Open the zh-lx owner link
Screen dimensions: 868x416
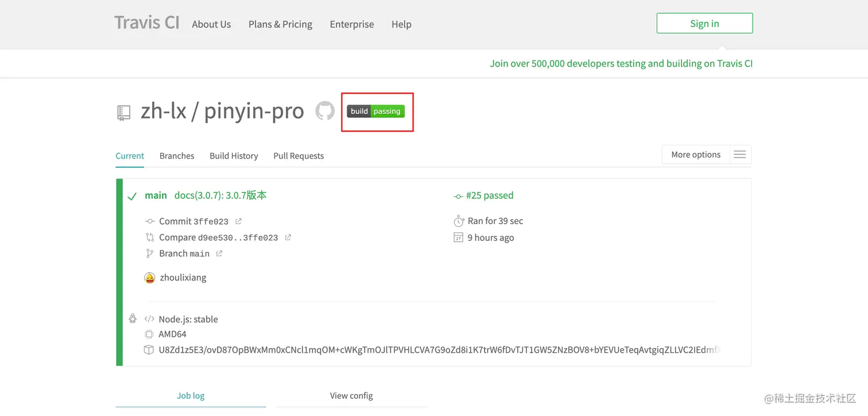(x=164, y=111)
